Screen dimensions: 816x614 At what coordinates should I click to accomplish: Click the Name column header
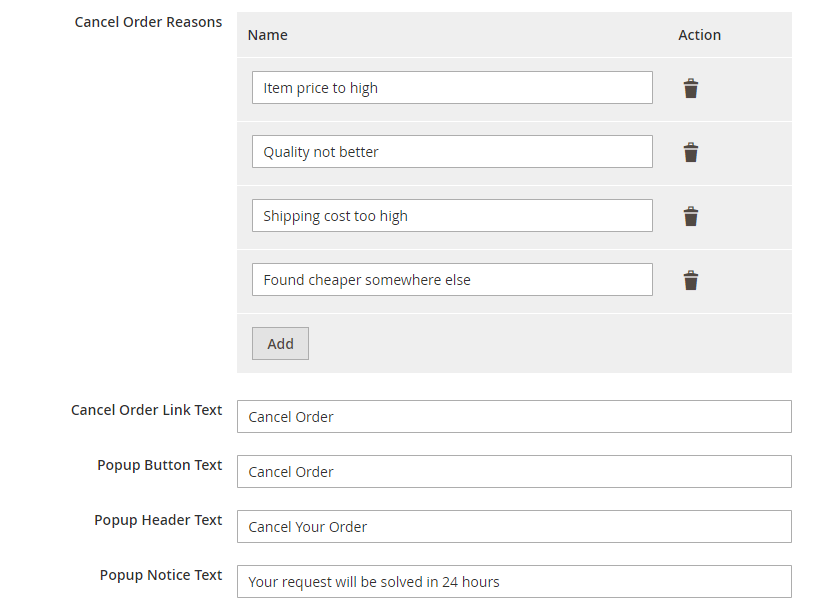click(x=268, y=35)
